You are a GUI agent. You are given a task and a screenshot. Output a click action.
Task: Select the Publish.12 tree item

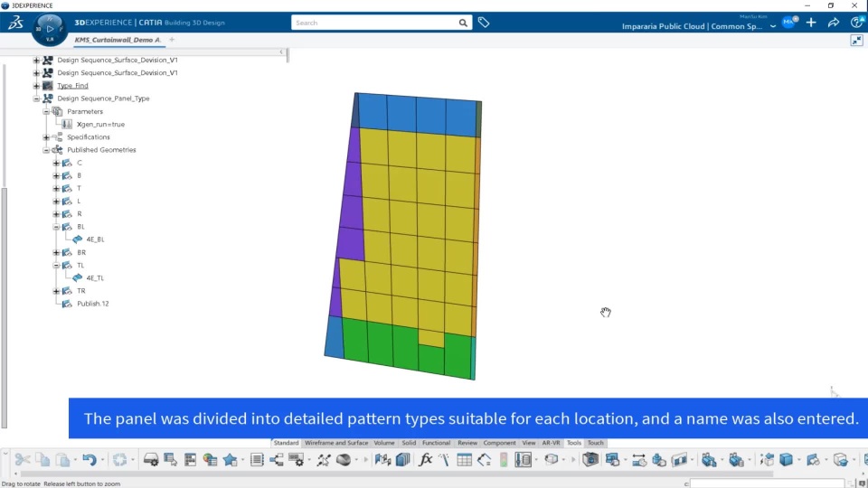pyautogui.click(x=93, y=304)
